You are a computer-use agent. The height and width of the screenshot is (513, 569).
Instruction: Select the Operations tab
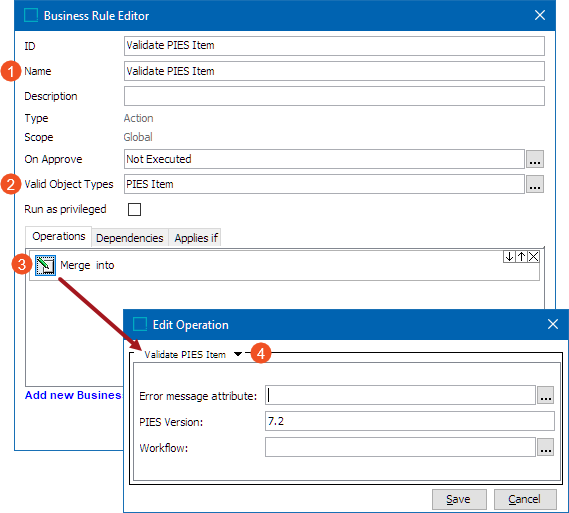[x=59, y=237]
